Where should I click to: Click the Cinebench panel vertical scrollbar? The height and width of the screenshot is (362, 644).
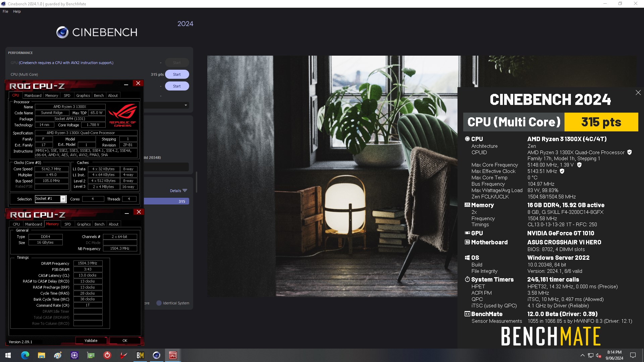[197, 182]
